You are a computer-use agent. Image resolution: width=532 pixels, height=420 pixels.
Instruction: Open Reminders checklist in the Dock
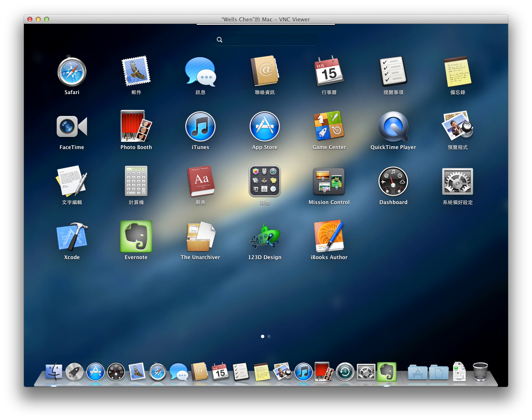coord(241,371)
